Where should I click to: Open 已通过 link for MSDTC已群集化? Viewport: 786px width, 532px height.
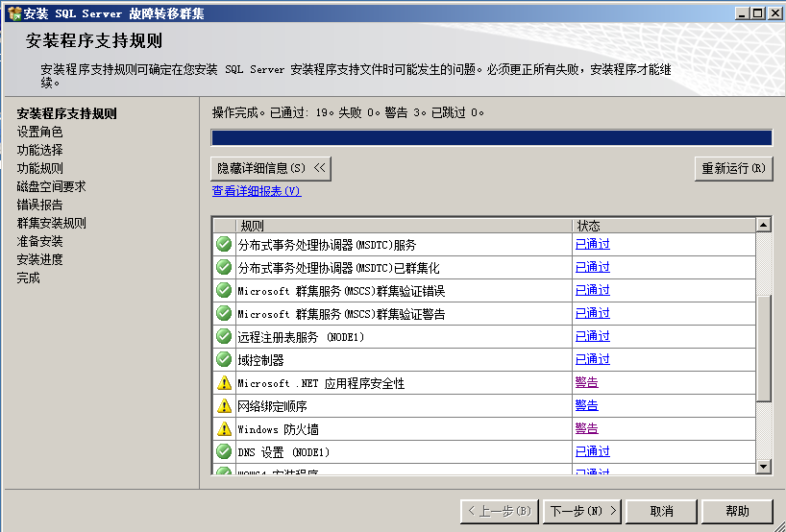pos(593,267)
